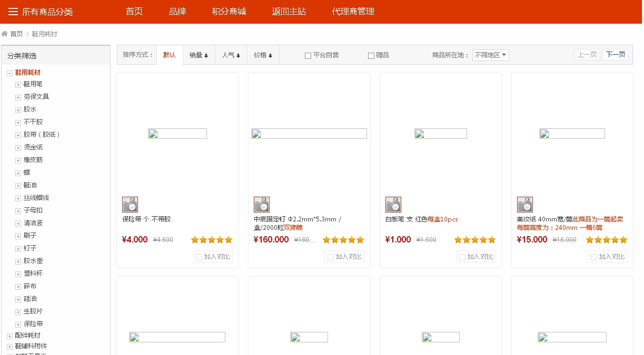Select 刷子 in category tree
The height and width of the screenshot is (355, 644).
30,236
